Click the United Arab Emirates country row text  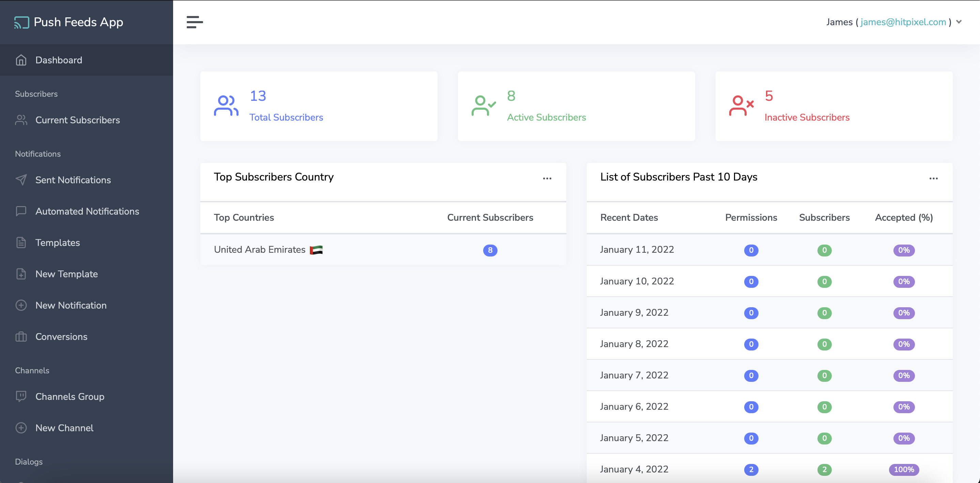[259, 249]
